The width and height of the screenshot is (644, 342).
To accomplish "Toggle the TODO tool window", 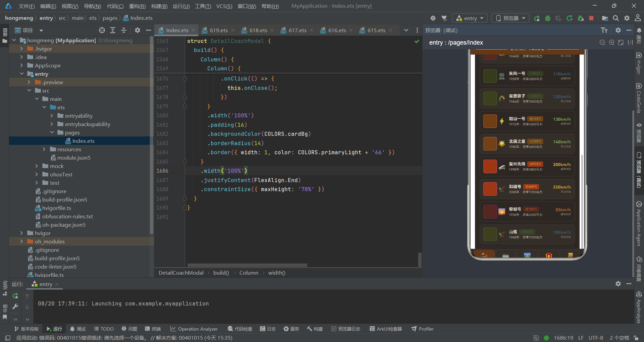I will [x=104, y=329].
